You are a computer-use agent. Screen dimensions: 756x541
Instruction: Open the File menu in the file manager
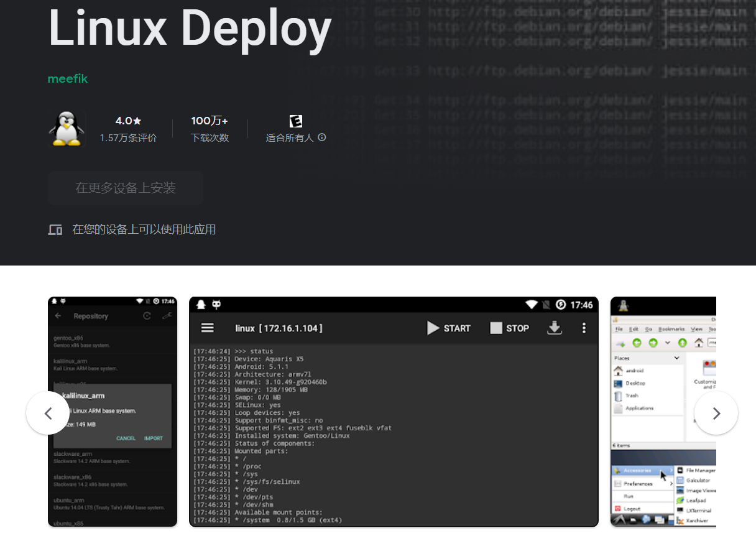tap(619, 329)
